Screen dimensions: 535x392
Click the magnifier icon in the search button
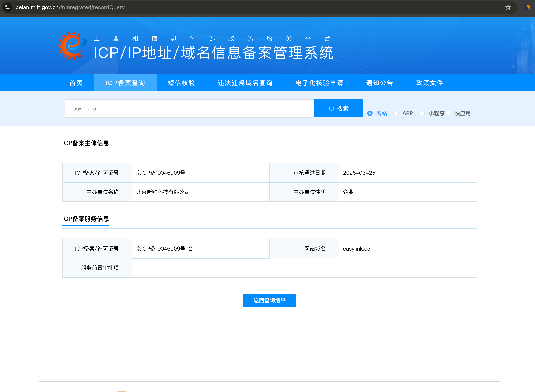(331, 108)
